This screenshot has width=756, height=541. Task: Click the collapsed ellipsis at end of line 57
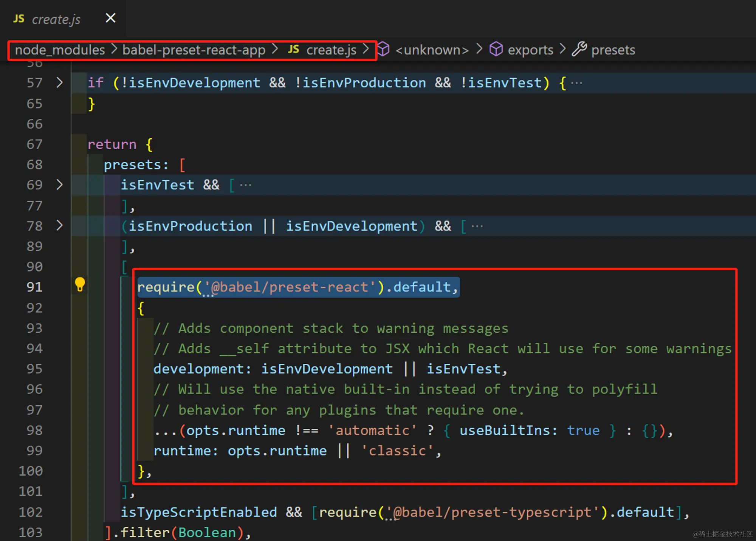click(x=576, y=83)
